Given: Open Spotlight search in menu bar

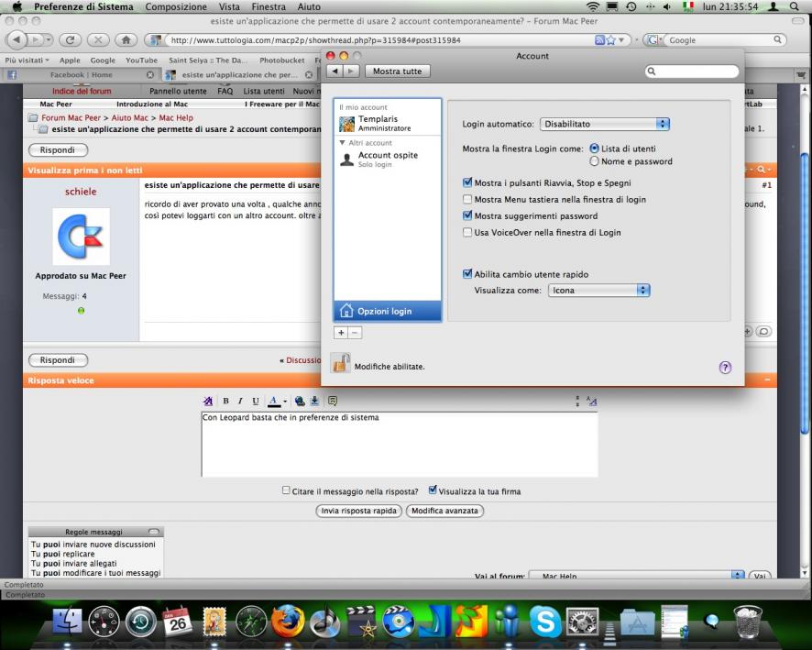Looking at the screenshot, I should [x=794, y=6].
